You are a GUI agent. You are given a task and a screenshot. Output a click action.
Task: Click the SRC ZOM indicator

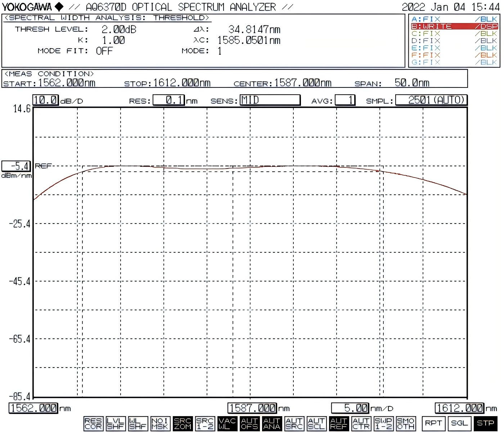click(182, 423)
